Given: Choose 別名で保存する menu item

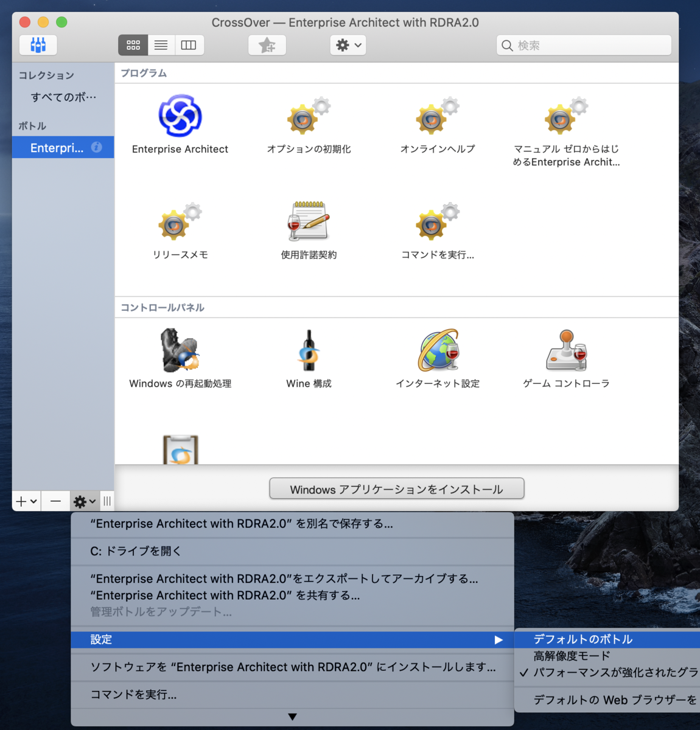Looking at the screenshot, I should [292, 524].
